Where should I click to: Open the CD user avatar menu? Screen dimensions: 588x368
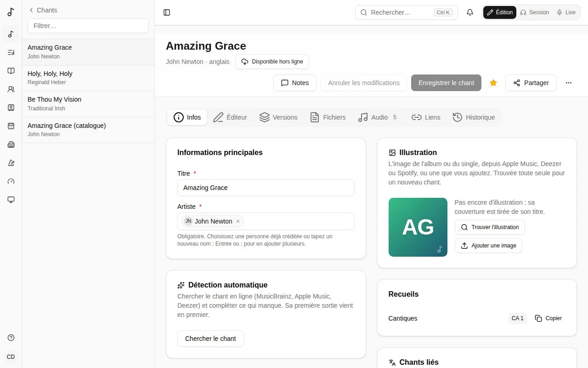[x=11, y=356]
